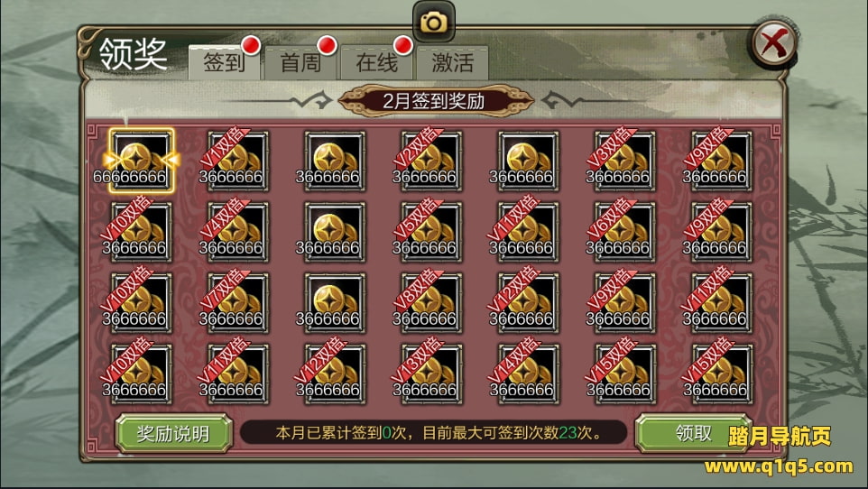Choose the V13 double coin reward

click(x=431, y=374)
